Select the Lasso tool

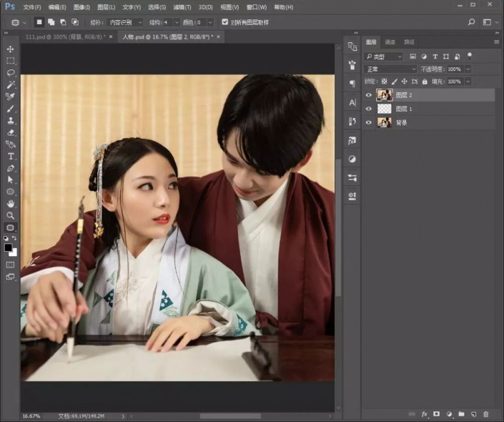[10, 73]
